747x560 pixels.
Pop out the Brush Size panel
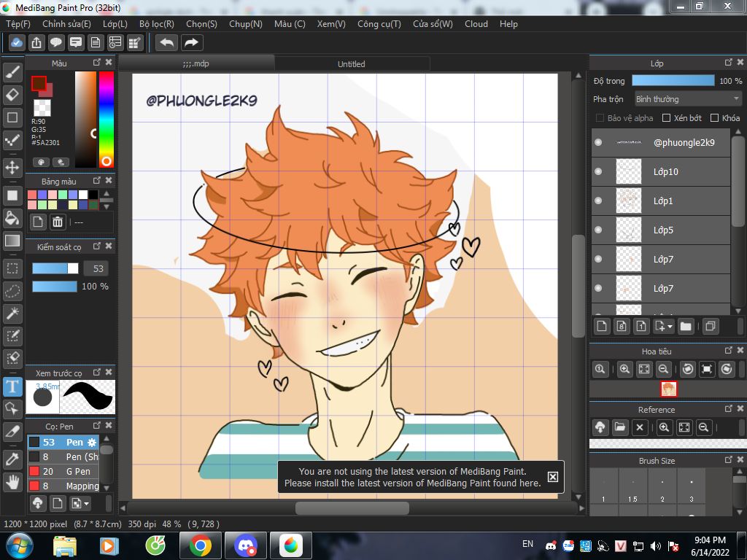(x=729, y=459)
